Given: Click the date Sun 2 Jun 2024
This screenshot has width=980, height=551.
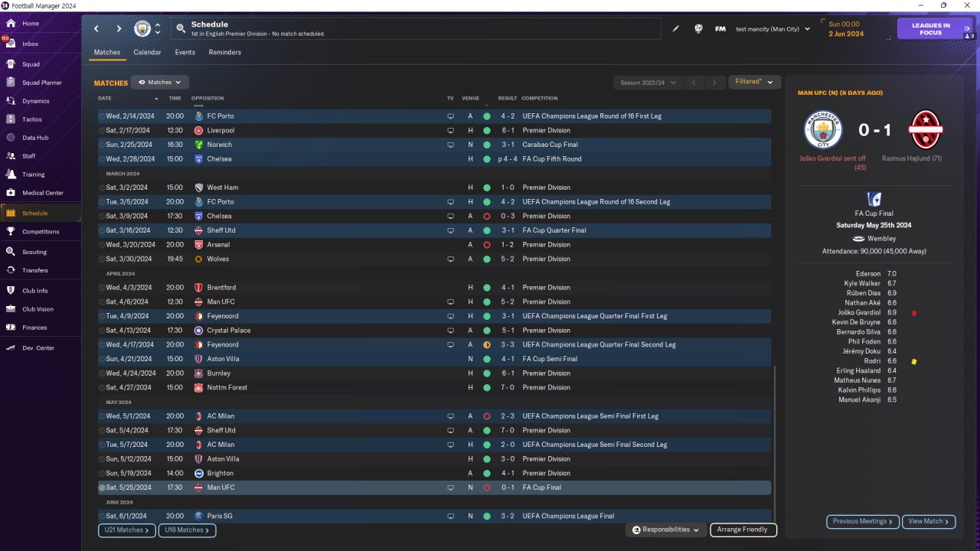Looking at the screenshot, I should pyautogui.click(x=846, y=29).
